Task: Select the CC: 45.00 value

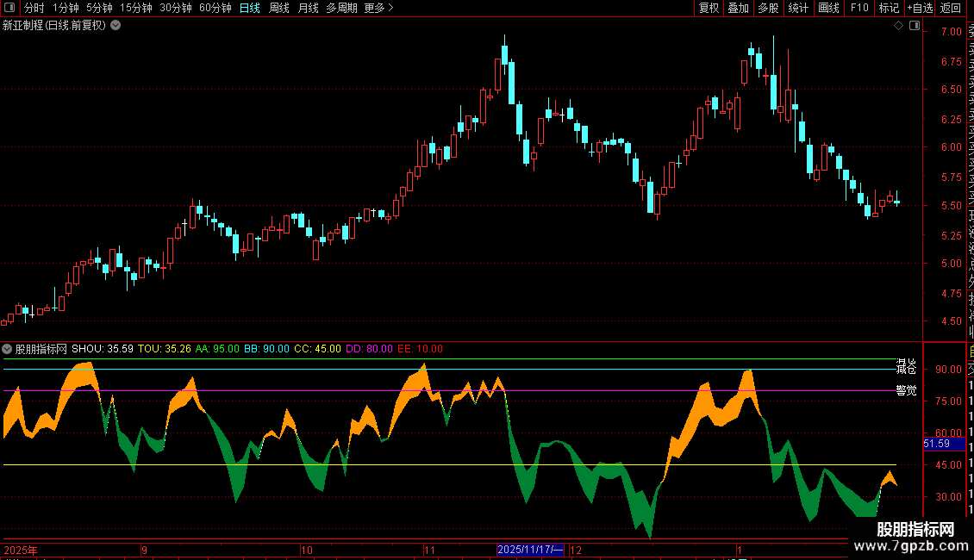Action: tap(317, 349)
